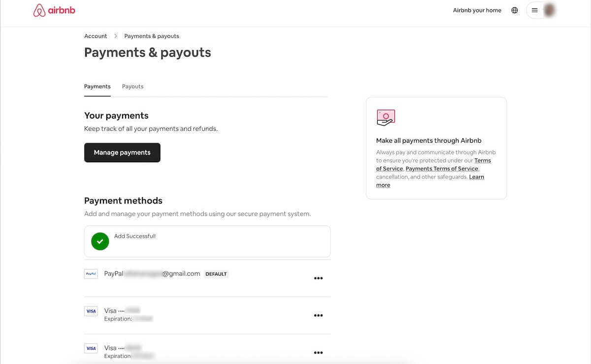Select the Payments tab
The image size is (591, 364).
pyautogui.click(x=97, y=86)
